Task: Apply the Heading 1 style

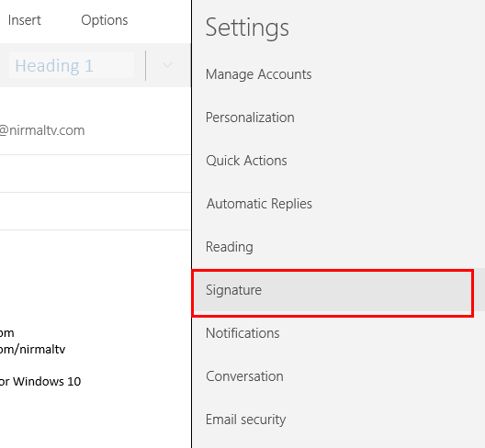Action: pyautogui.click(x=72, y=65)
